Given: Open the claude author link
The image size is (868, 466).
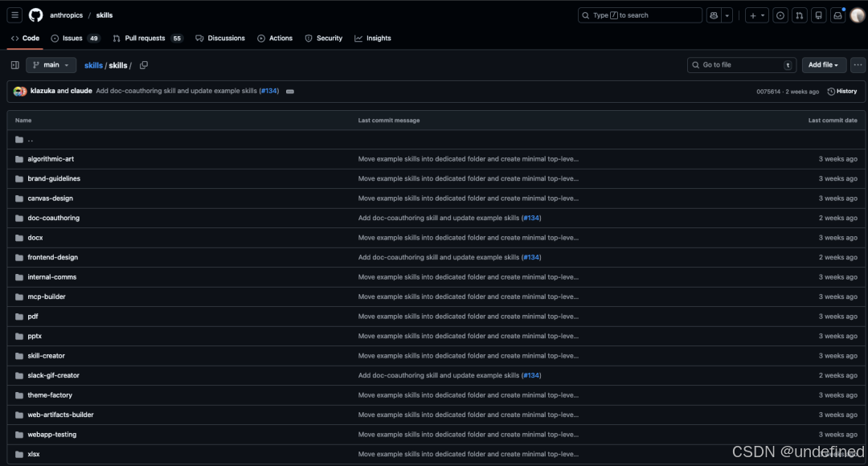Looking at the screenshot, I should [x=81, y=91].
